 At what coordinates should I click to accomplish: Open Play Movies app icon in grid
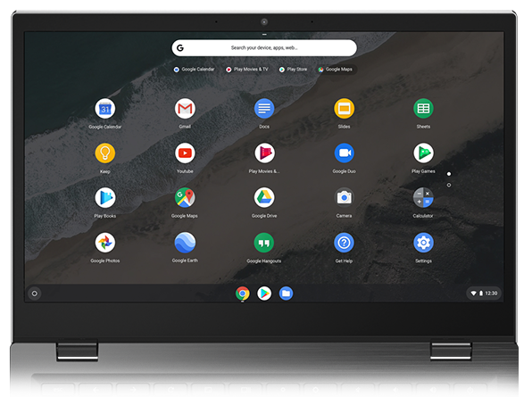click(264, 153)
